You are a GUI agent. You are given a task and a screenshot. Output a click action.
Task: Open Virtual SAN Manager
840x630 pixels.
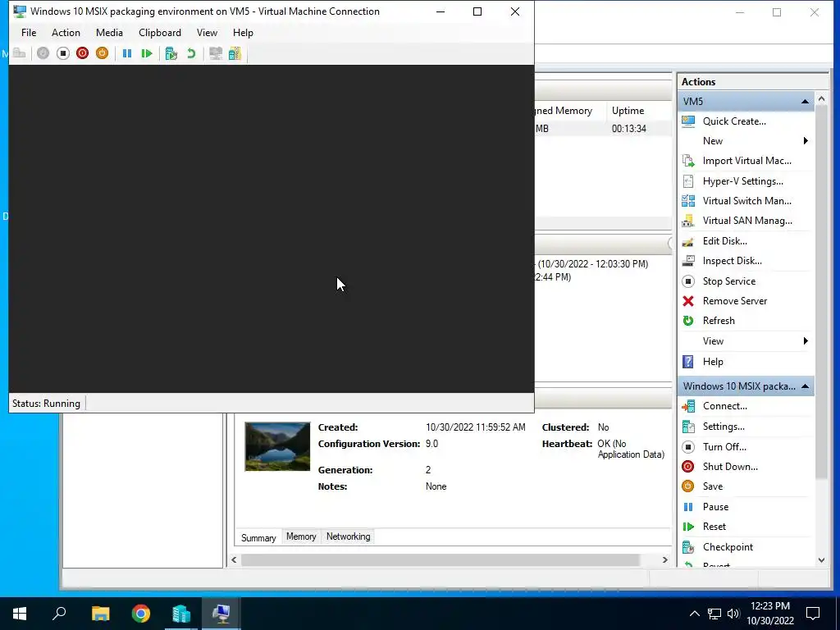[747, 221]
